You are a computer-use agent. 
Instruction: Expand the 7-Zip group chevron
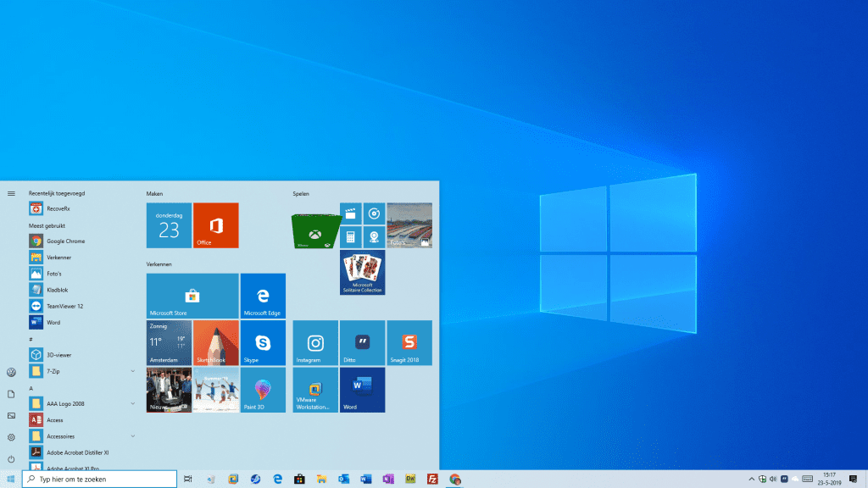click(x=133, y=370)
